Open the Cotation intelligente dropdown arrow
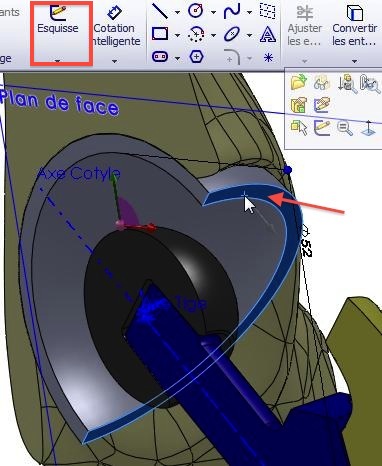Screen dimensions: 382x466 (114, 61)
